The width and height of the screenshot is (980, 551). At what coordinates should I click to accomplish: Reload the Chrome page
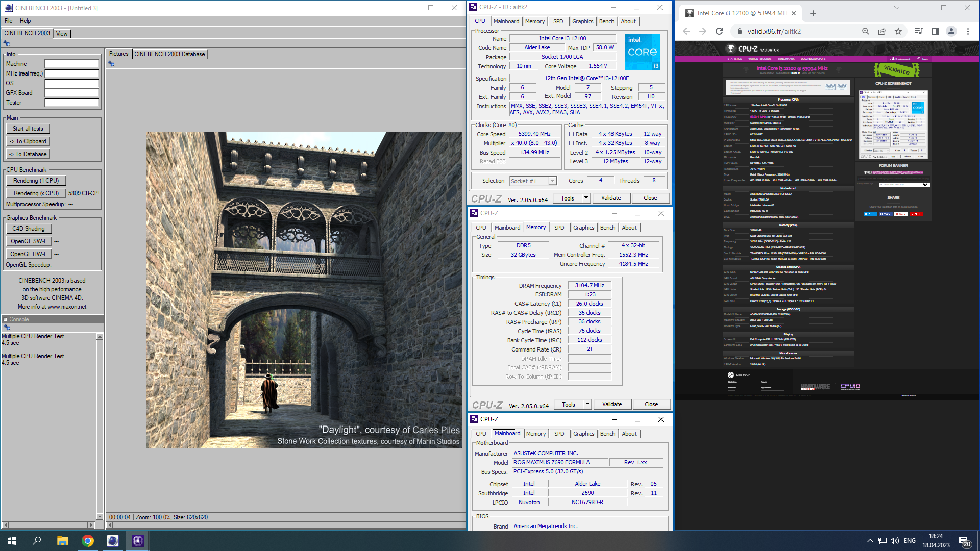tap(719, 31)
